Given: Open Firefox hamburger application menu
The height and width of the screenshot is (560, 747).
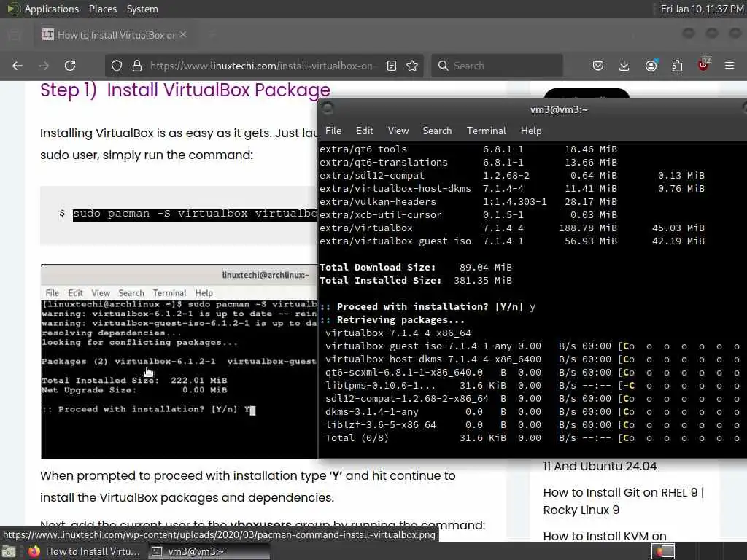Looking at the screenshot, I should (x=729, y=66).
